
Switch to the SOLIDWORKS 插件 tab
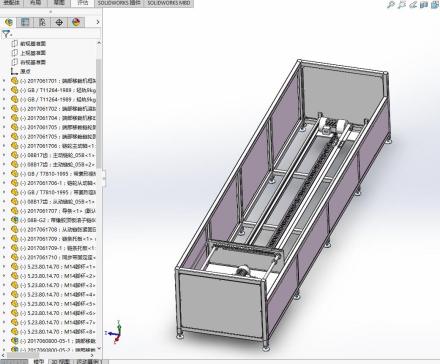tap(119, 3)
